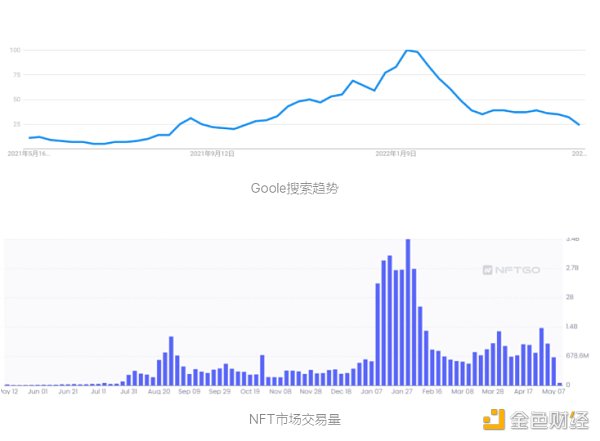
Task: Select the '2021年9月12日' date axis label
Action: 212,154
